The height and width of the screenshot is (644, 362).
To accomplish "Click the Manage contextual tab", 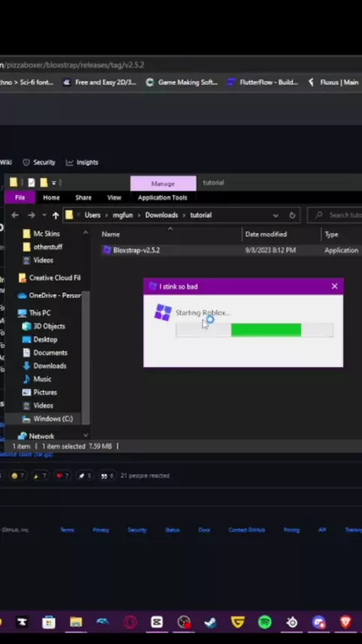I will [163, 183].
